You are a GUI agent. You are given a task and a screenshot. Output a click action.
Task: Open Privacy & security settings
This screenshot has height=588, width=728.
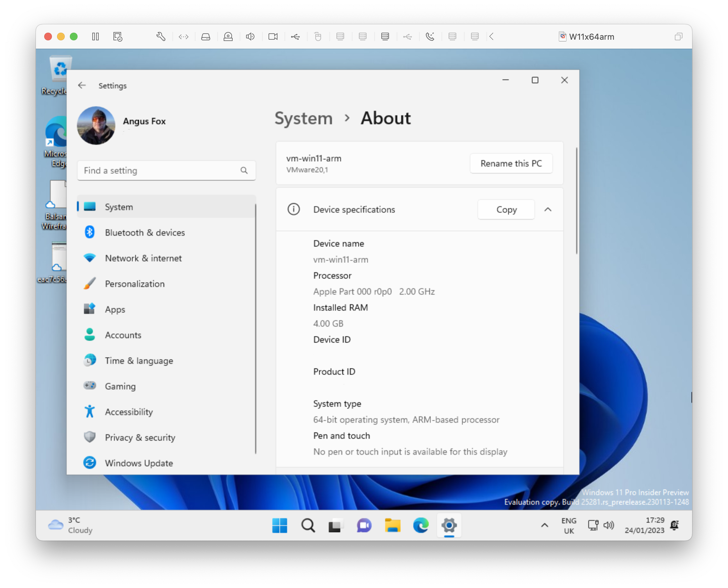point(140,437)
